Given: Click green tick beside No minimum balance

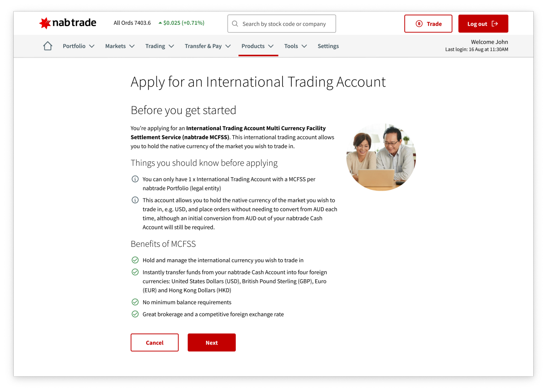Looking at the screenshot, I should tap(135, 302).
